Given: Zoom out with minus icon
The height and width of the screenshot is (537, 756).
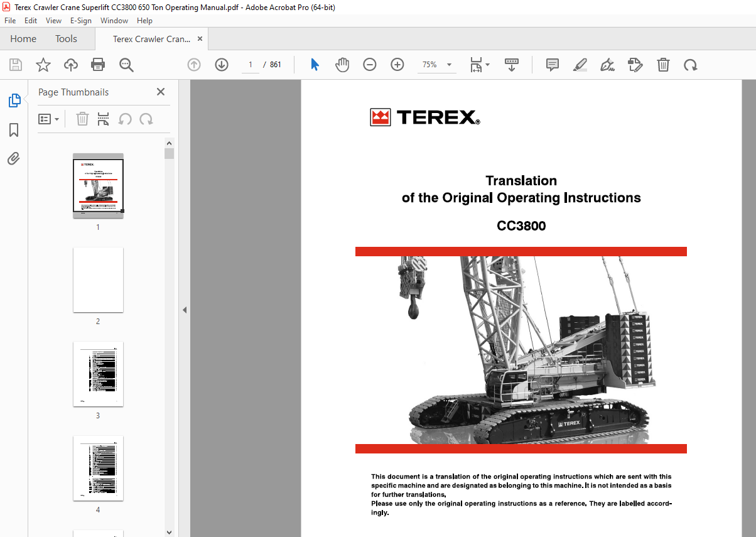Looking at the screenshot, I should pos(370,65).
